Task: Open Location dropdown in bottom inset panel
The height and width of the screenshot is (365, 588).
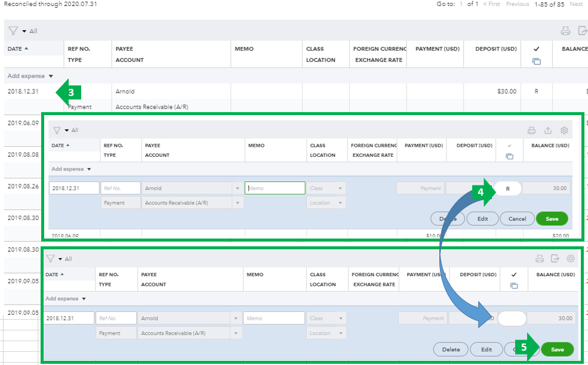Action: 341,333
